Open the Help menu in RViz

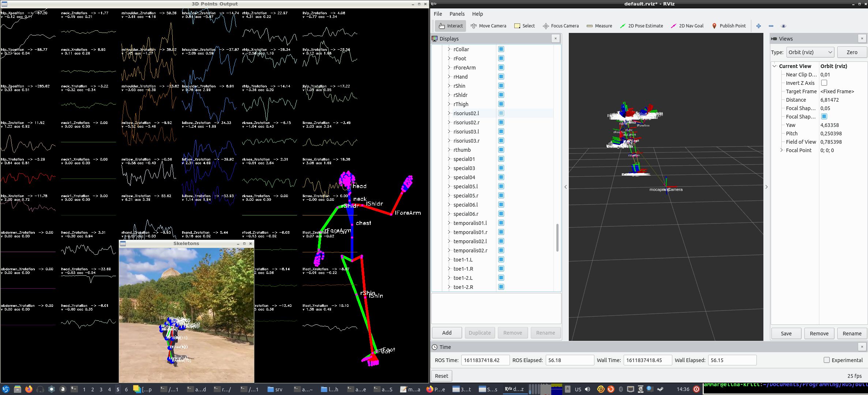click(x=477, y=14)
